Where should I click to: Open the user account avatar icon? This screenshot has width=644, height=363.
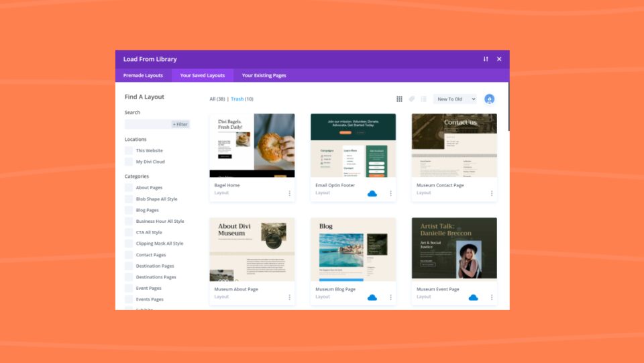(489, 99)
